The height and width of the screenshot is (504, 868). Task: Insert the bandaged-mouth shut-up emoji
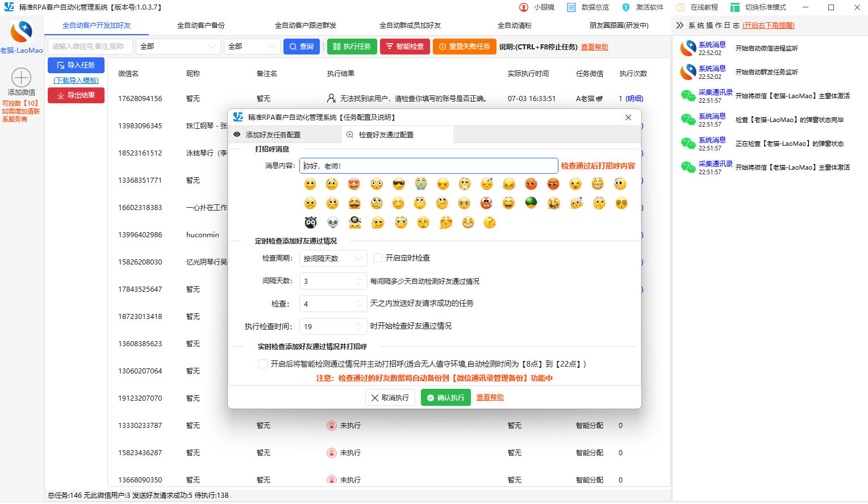coord(465,184)
